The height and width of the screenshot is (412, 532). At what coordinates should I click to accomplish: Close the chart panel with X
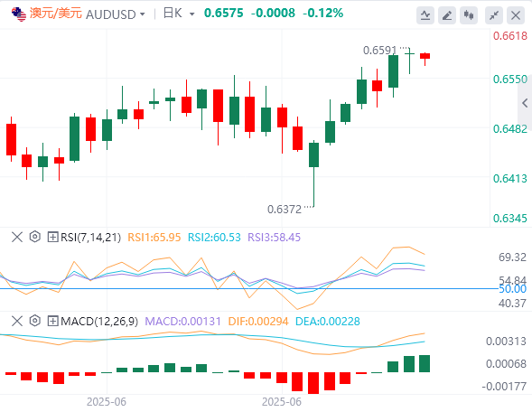516,15
